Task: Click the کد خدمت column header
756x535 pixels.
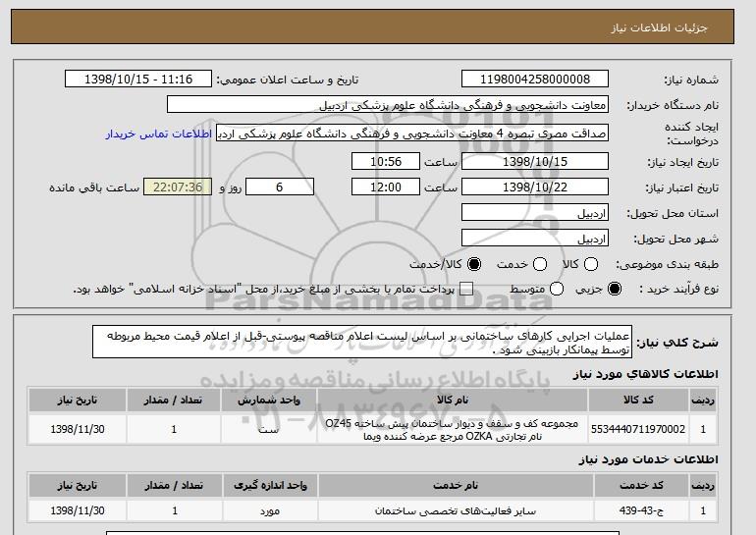Action: click(641, 485)
